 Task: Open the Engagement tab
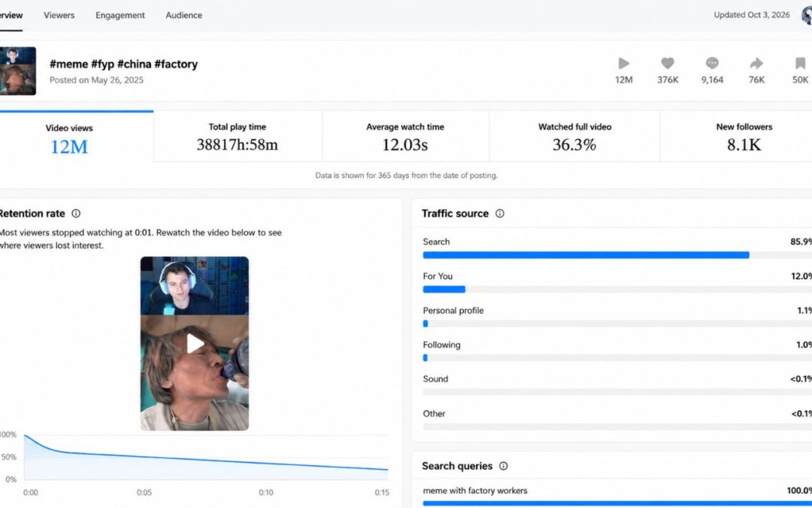(120, 15)
